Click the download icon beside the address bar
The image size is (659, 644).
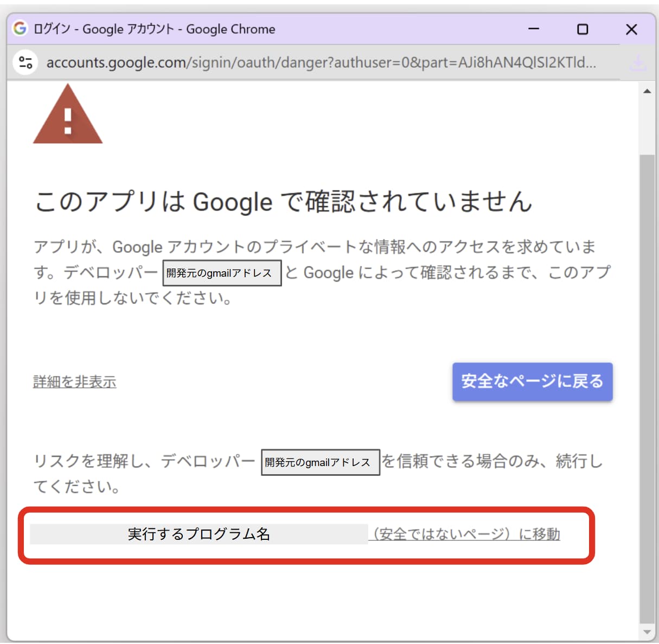pyautogui.click(x=638, y=62)
